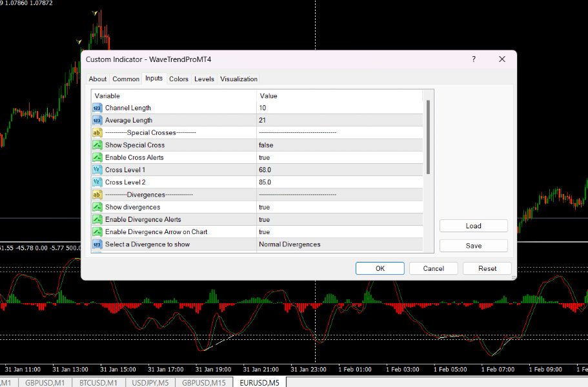Screen dimensions: 588x387
Task: Select the Cross Level 1 label
Action: [125, 170]
